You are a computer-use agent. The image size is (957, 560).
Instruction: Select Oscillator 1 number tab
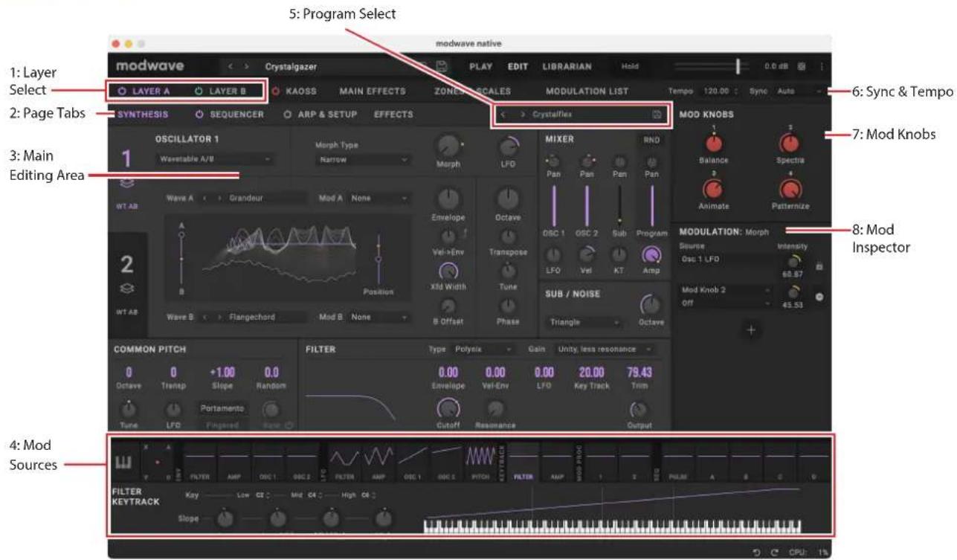click(x=126, y=158)
